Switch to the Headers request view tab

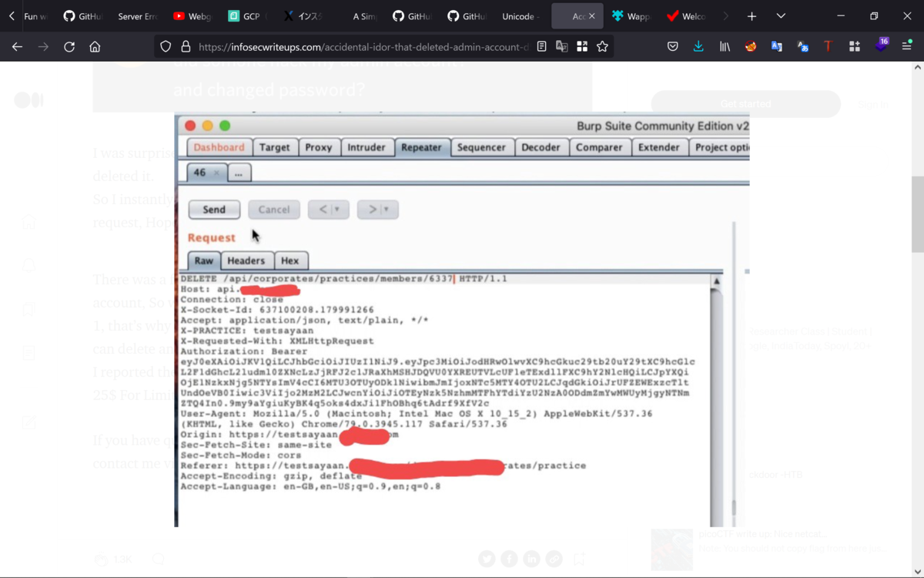[x=246, y=260]
